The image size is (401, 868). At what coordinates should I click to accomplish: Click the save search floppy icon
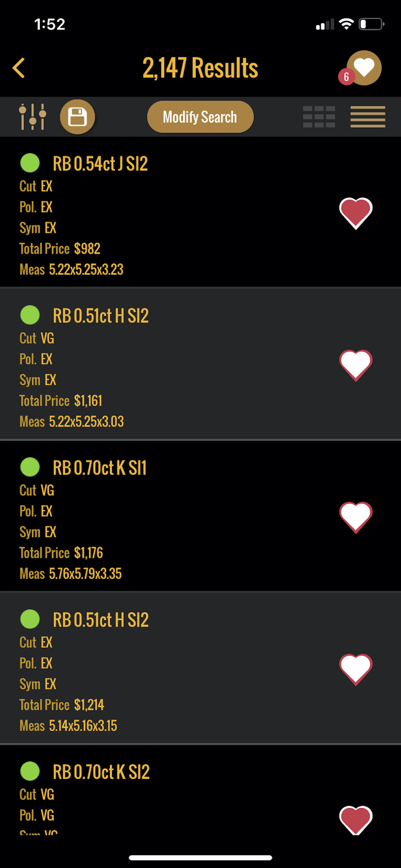pos(77,117)
